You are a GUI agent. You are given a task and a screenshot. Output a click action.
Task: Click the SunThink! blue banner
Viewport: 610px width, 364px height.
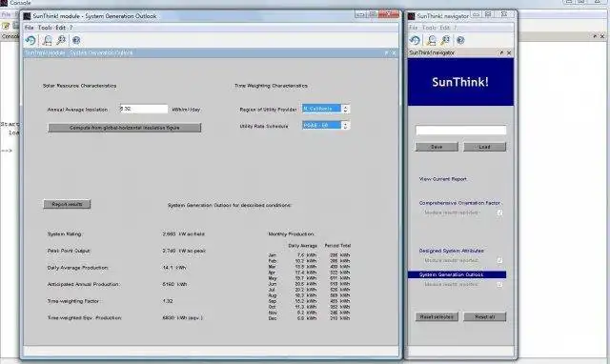(x=460, y=82)
